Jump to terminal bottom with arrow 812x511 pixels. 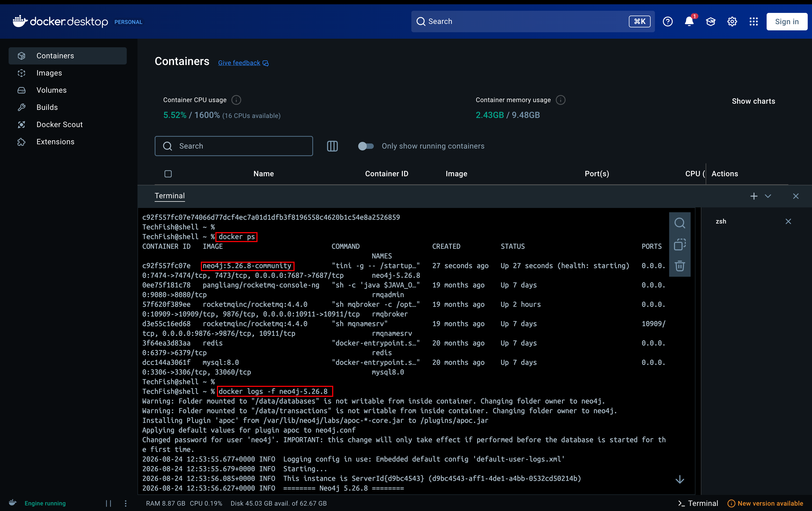pyautogui.click(x=680, y=479)
